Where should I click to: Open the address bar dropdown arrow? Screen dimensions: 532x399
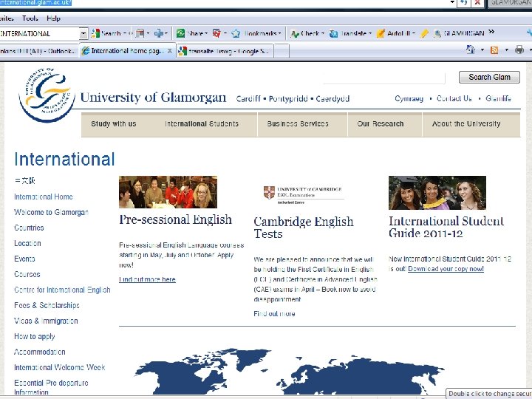click(452, 2)
